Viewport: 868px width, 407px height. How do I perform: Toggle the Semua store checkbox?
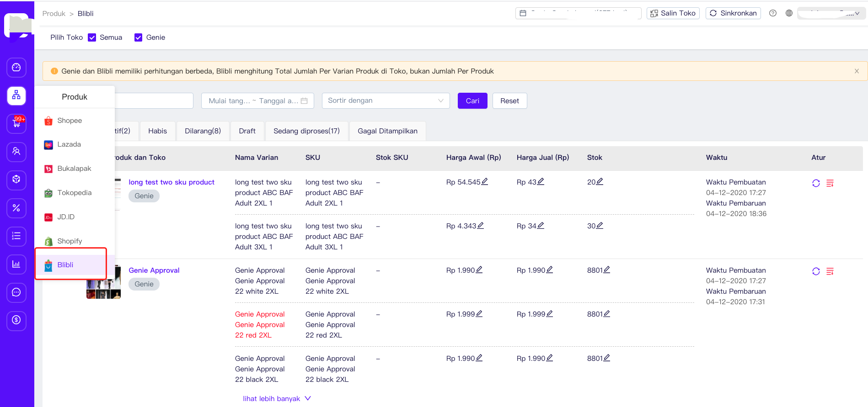92,37
